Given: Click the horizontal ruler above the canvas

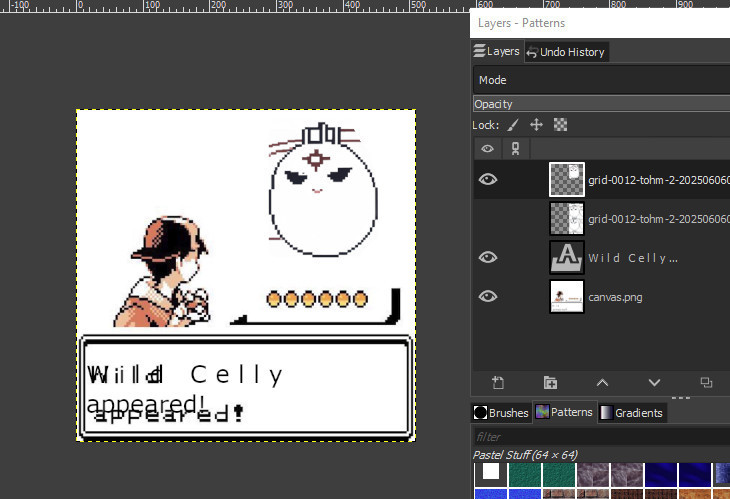Looking at the screenshot, I should [x=235, y=7].
